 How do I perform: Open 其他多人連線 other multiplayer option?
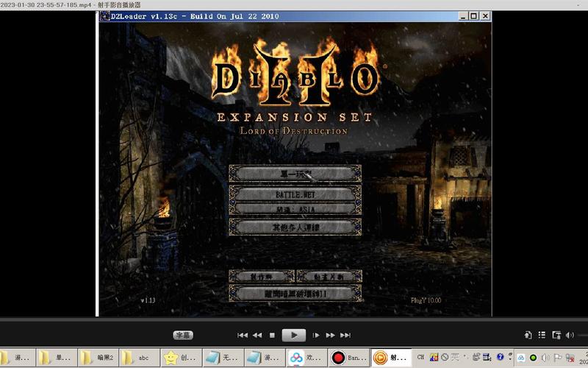(295, 227)
